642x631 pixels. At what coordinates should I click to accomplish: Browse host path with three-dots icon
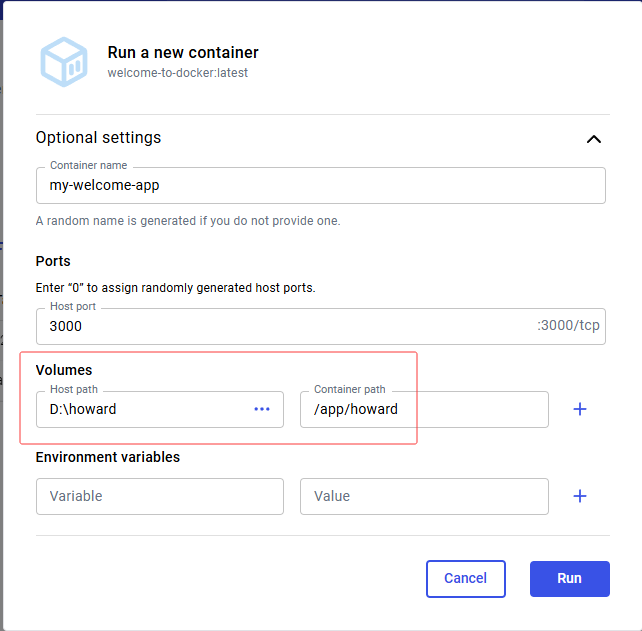tap(262, 409)
